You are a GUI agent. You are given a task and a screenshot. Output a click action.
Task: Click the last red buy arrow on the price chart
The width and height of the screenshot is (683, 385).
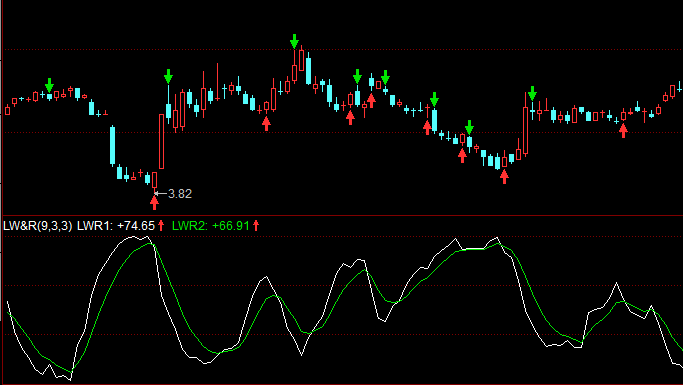(x=623, y=130)
